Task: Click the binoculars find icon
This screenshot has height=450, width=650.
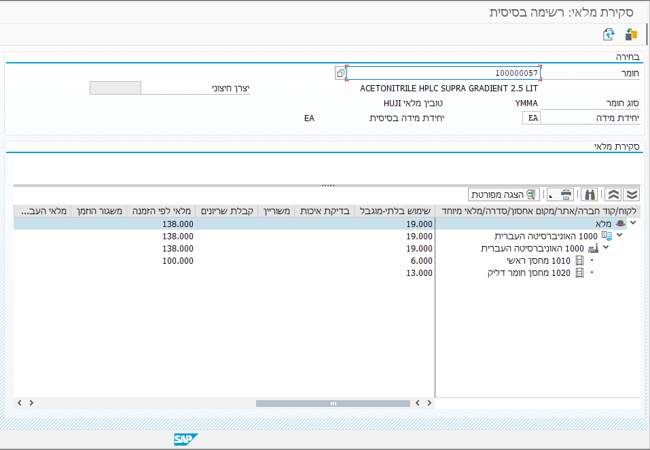Action: coord(590,194)
